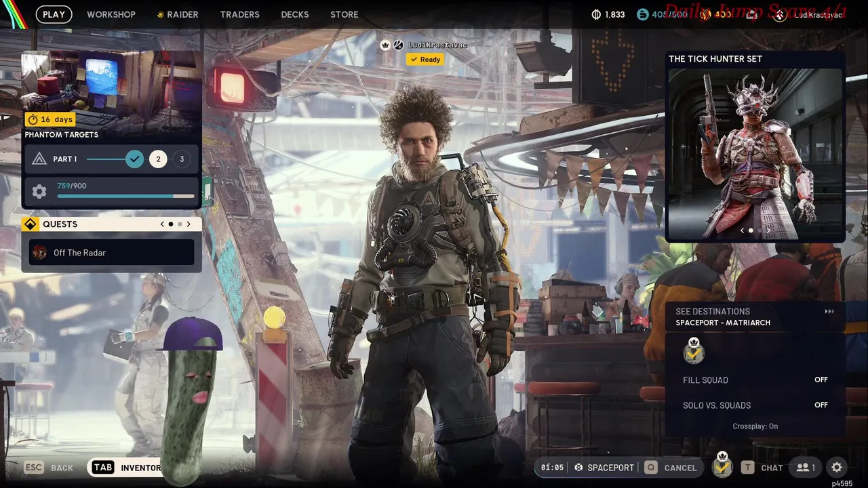Screen dimensions: 868x488
Task: Cancel matchmaking with the Cancel button
Action: click(x=671, y=468)
